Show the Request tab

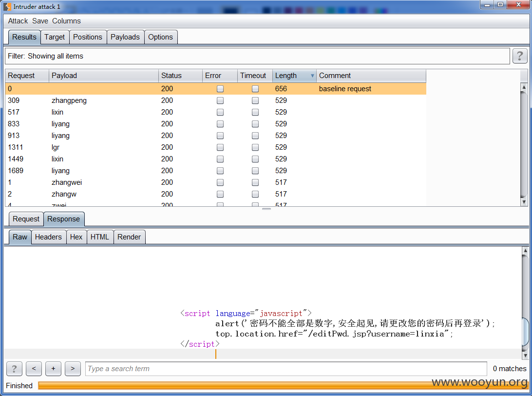coord(26,219)
